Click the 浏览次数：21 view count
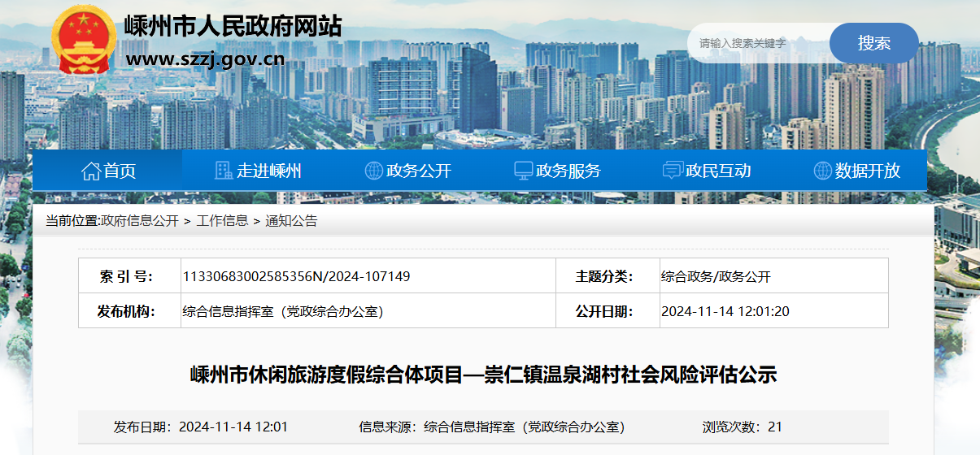This screenshot has height=455, width=980. (x=743, y=427)
